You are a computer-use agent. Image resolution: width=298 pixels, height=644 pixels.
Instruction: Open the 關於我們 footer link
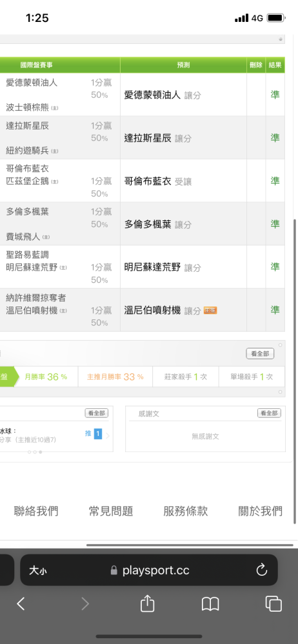point(261,511)
